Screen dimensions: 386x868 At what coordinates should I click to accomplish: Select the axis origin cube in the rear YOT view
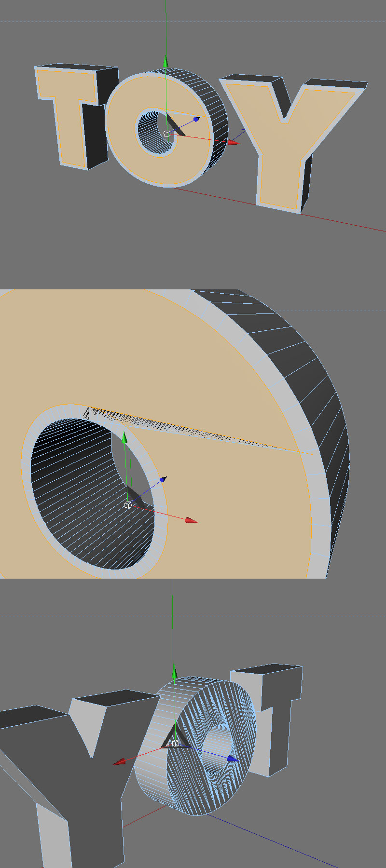click(175, 743)
